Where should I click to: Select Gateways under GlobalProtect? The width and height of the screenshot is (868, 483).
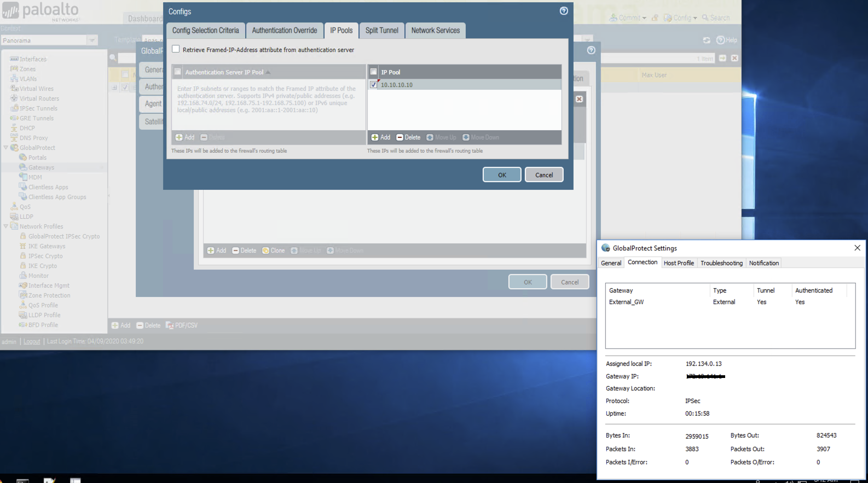[41, 167]
